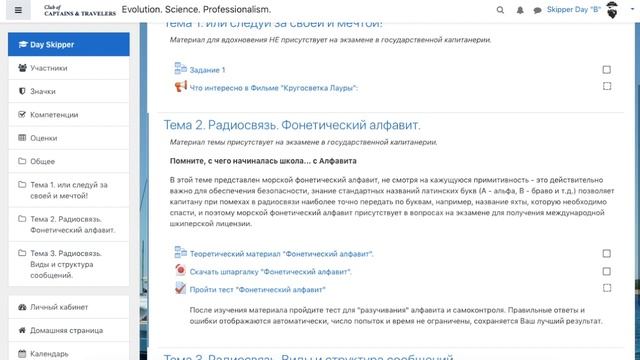Image resolution: width=640 pixels, height=360 pixels.
Task: Click the megaphone forum icon beside Кругосветка Лауры
Action: click(x=180, y=87)
